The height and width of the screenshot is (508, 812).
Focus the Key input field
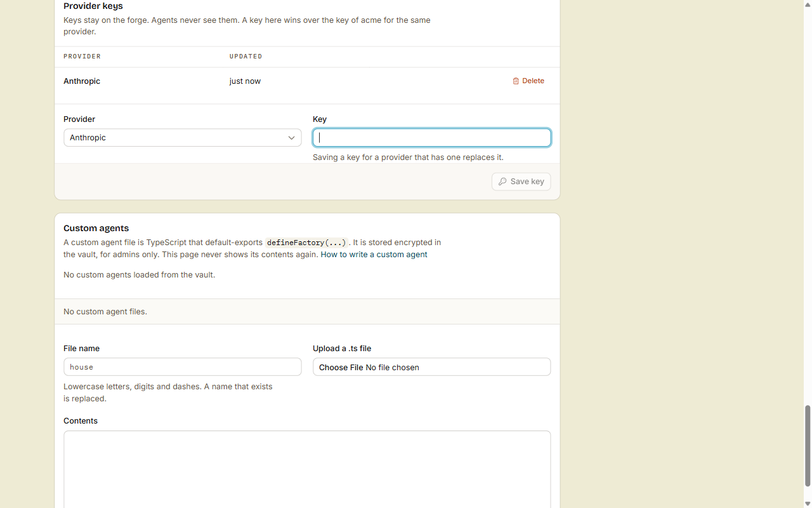coord(432,138)
